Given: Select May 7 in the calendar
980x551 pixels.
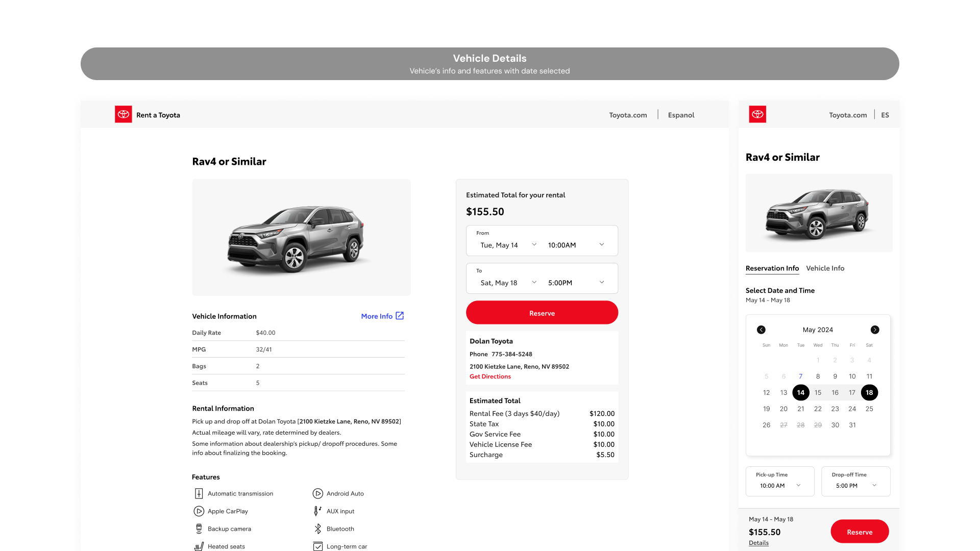Looking at the screenshot, I should 800,377.
